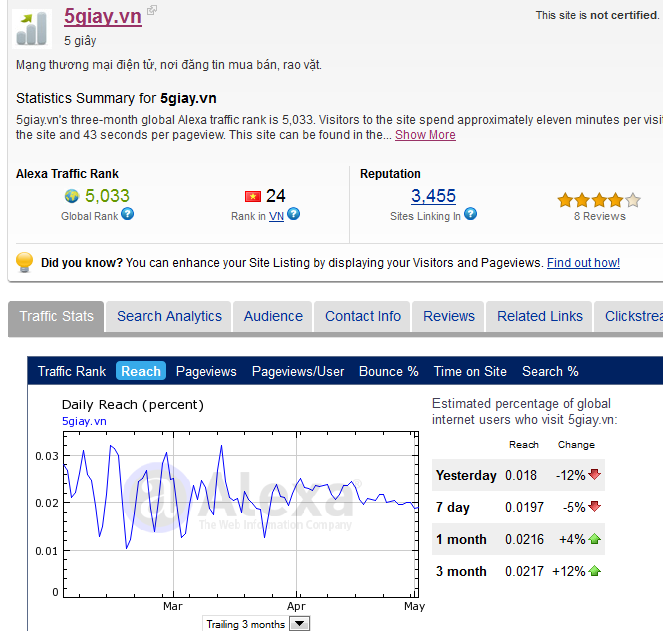Open the Audience tab
This screenshot has width=663, height=631.
273,316
